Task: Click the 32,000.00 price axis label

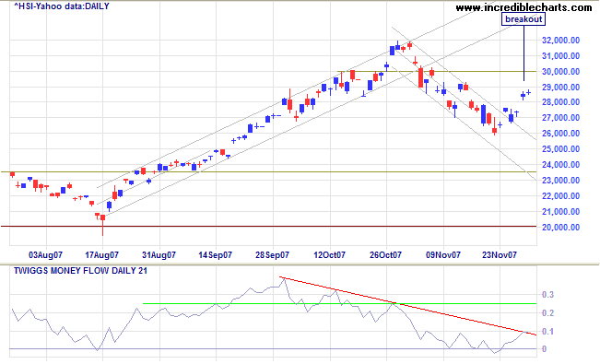Action: point(561,41)
